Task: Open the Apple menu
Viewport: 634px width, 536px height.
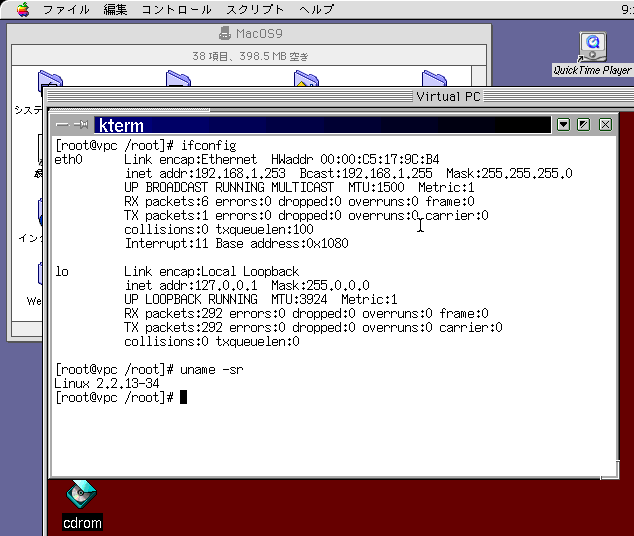Action: point(23,9)
